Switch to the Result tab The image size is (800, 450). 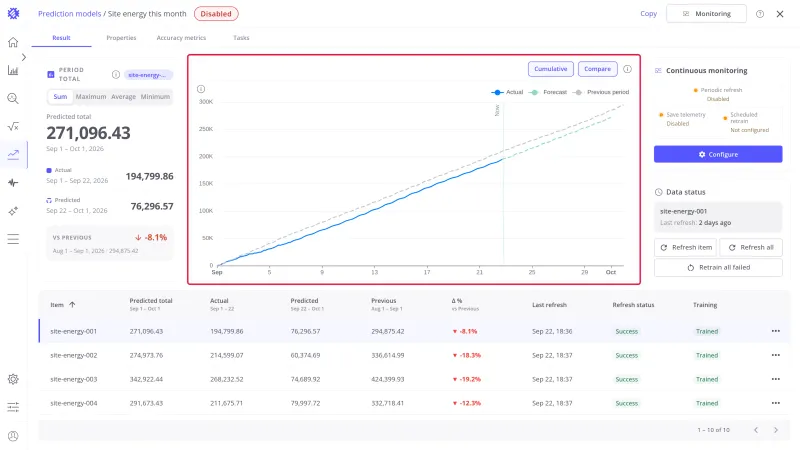tap(61, 38)
